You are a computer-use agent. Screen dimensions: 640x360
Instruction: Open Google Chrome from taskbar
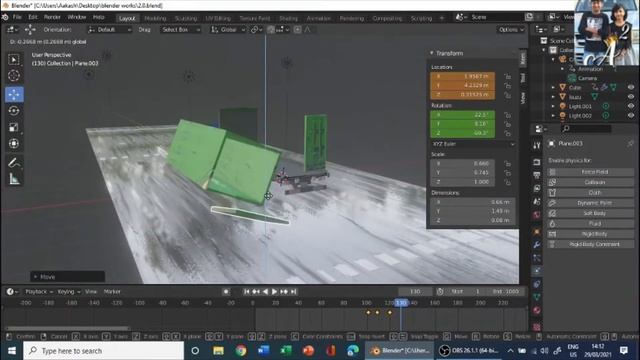coord(241,351)
